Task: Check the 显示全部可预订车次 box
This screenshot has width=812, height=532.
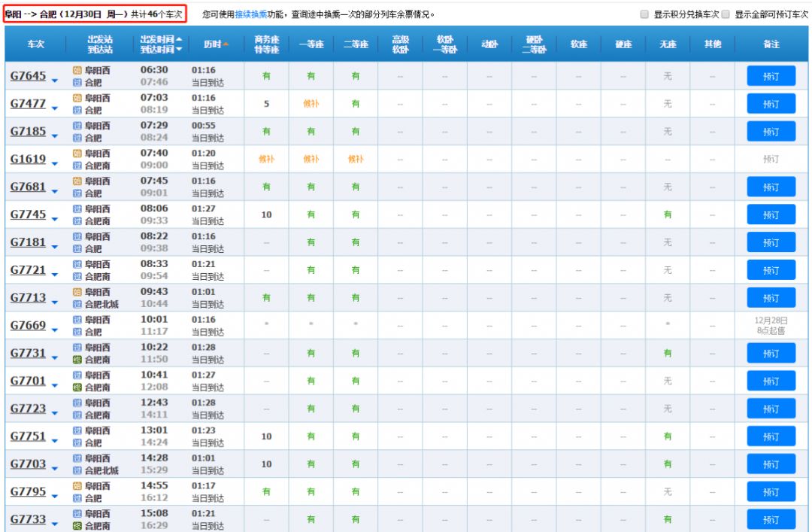Action: pos(726,14)
